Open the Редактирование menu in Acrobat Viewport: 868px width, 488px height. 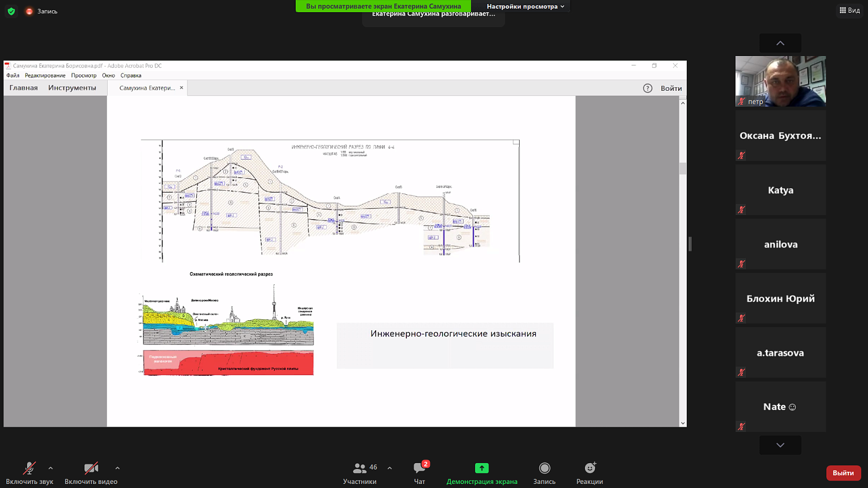click(45, 75)
